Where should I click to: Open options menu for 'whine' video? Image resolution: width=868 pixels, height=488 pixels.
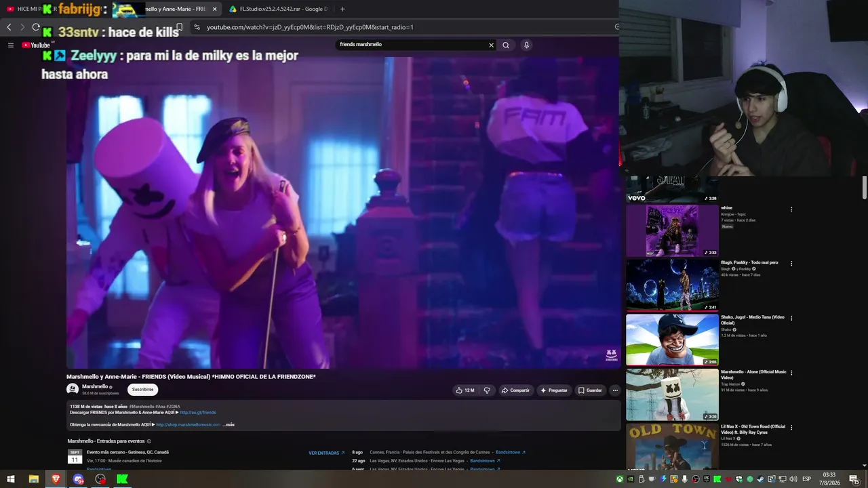[791, 209]
